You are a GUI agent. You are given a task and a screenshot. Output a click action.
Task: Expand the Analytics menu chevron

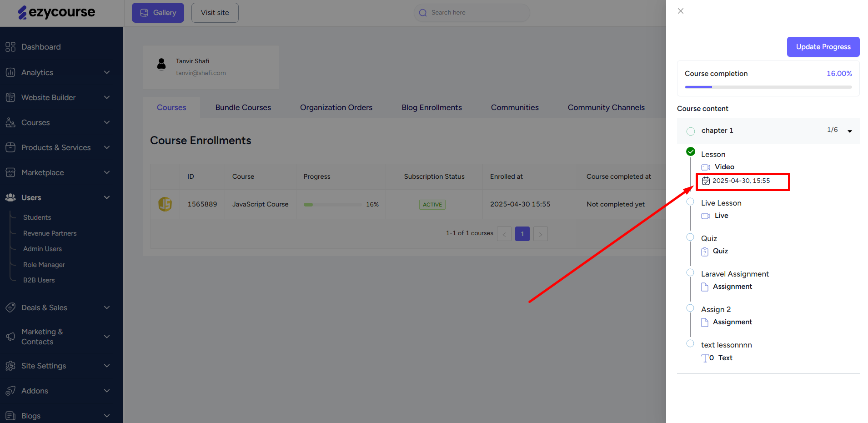[107, 72]
